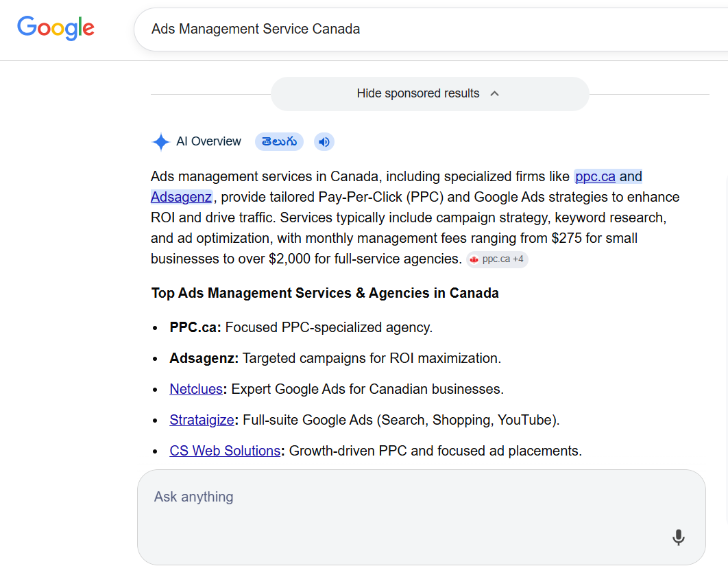Click the AI Overview sparkle icon
Viewport: 728px width, 577px height.
tap(160, 142)
